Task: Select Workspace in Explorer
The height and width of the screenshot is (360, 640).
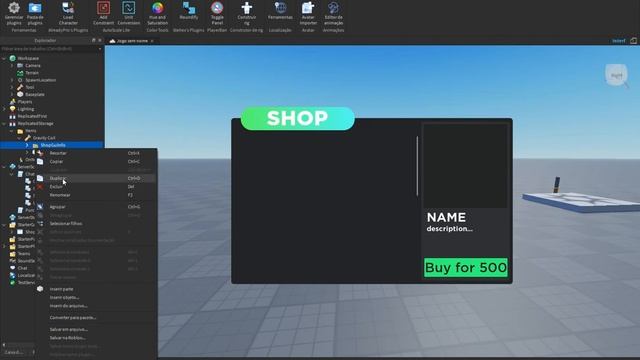Action: (x=28, y=58)
